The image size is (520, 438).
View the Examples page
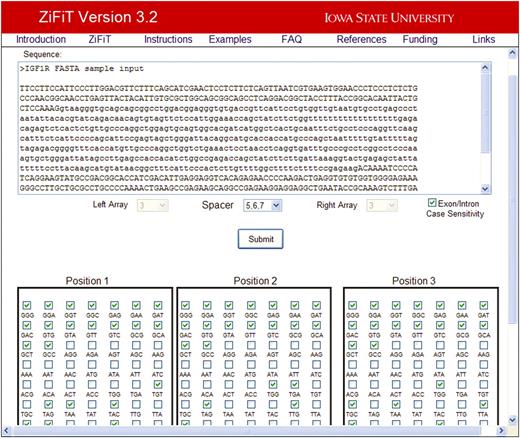[x=230, y=39]
